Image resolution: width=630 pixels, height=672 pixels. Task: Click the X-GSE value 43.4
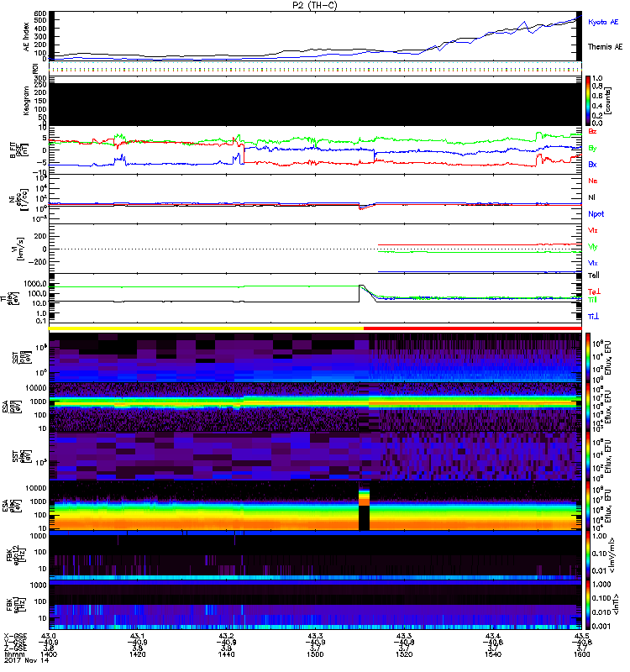pos(493,636)
